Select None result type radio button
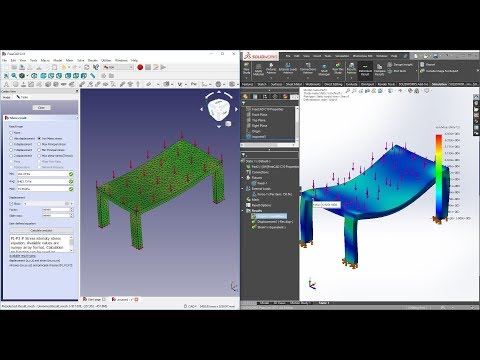This screenshot has height=360, width=480. (11, 133)
